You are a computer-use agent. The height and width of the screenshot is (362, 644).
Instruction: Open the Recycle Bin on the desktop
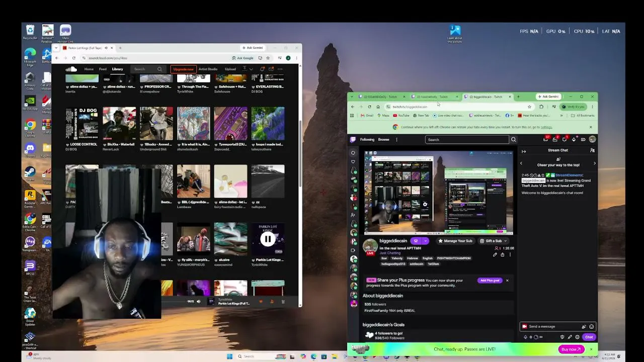pyautogui.click(x=30, y=32)
